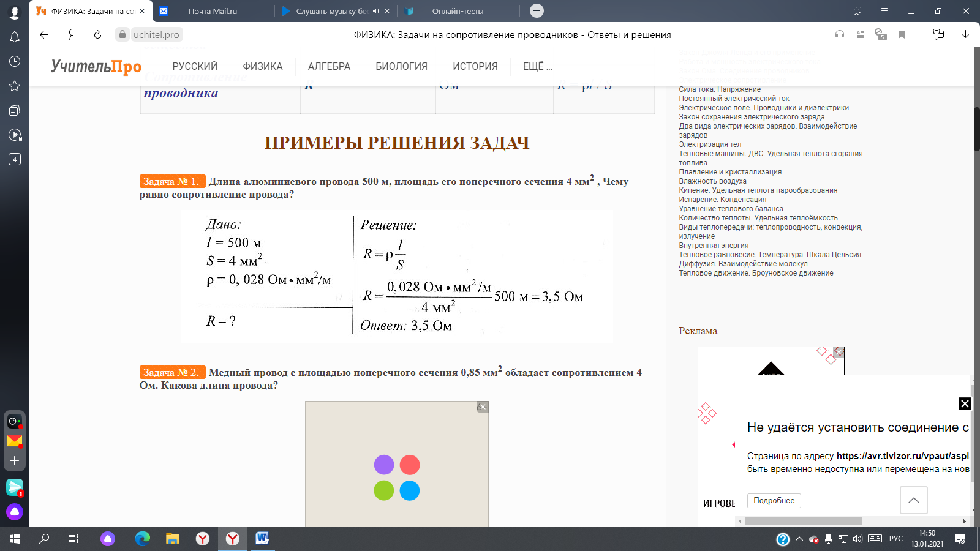Expand the ЕЩЁ ... menu
Screen dimensions: 980x551
pyautogui.click(x=537, y=66)
